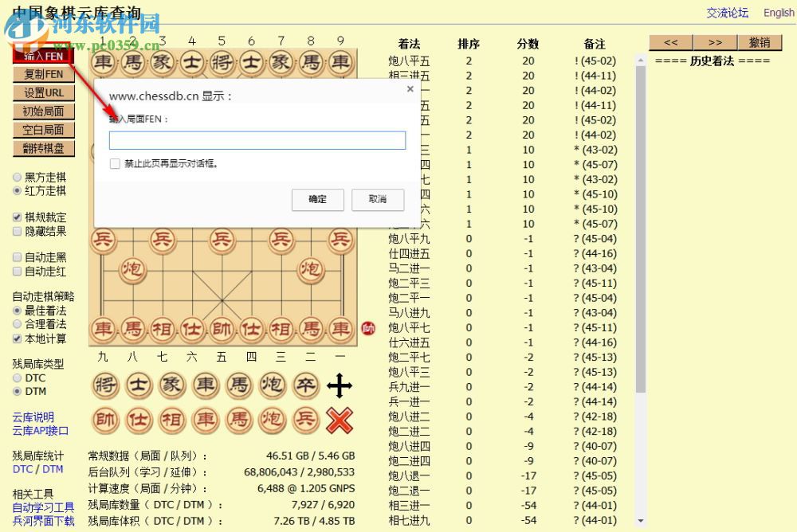797x532 pixels.
Task: Select the red Cannon (炮) piece icon
Action: coord(273,421)
